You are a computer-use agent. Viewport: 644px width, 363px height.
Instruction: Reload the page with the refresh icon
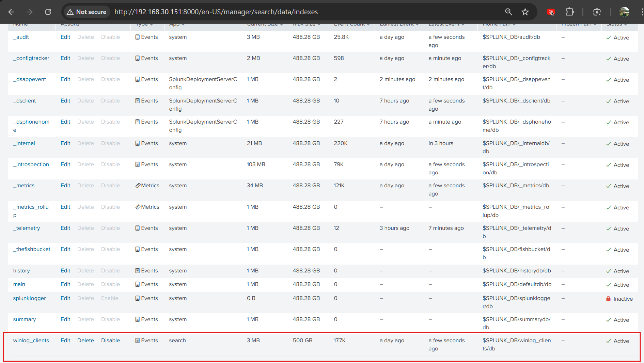point(48,12)
